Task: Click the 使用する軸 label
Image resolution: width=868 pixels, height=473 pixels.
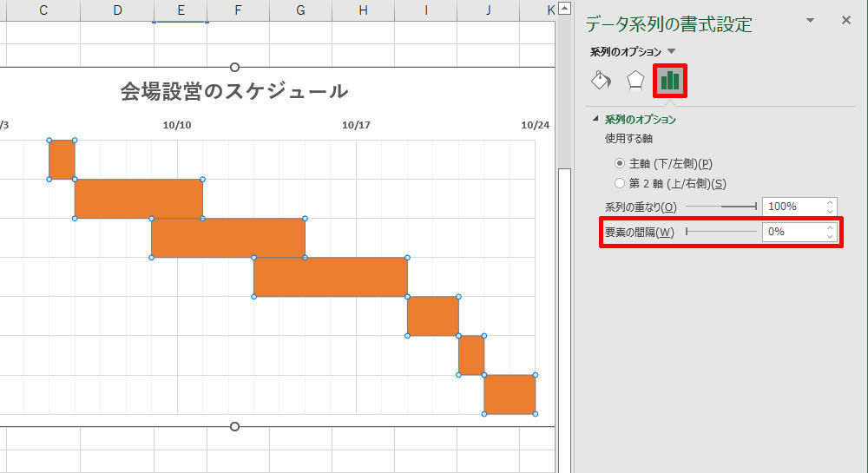Action: click(x=628, y=138)
